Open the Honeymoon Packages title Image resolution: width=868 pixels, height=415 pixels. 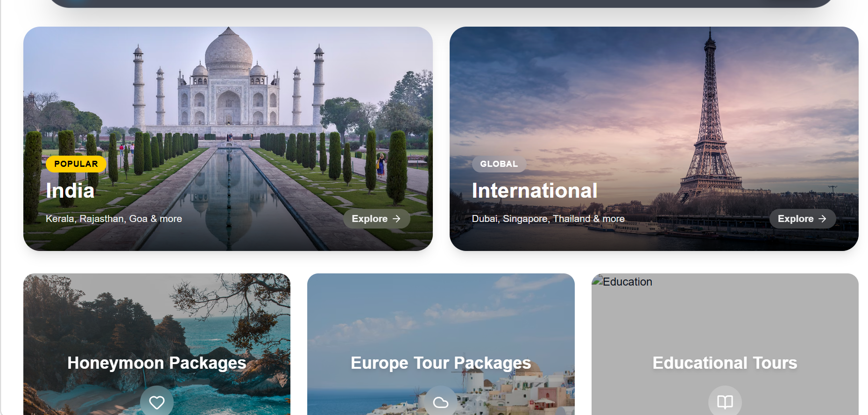click(156, 363)
